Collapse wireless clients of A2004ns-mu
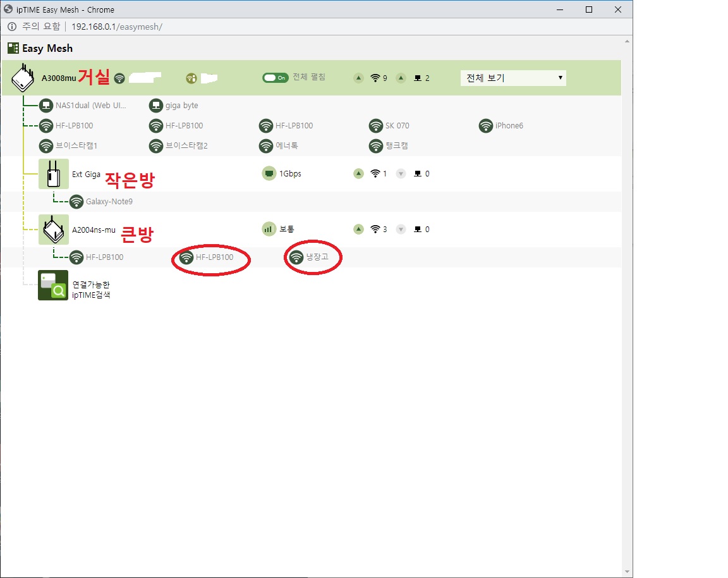Viewport: 728px width, 578px height. click(358, 229)
